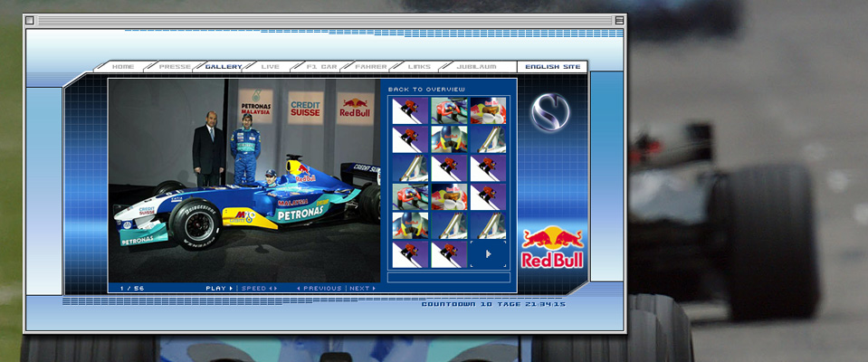The height and width of the screenshot is (362, 868).
Task: Open first thumbnail in top grid row
Action: tap(410, 111)
